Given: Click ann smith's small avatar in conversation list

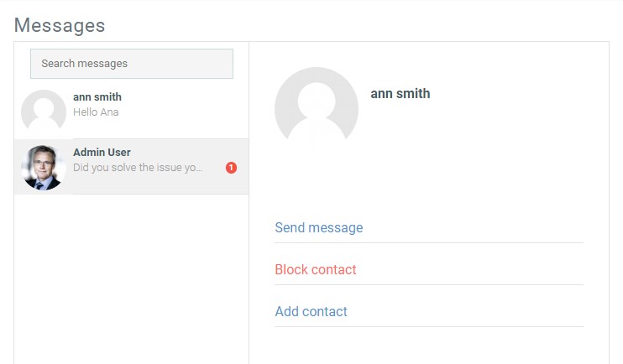Looking at the screenshot, I should click(44, 111).
